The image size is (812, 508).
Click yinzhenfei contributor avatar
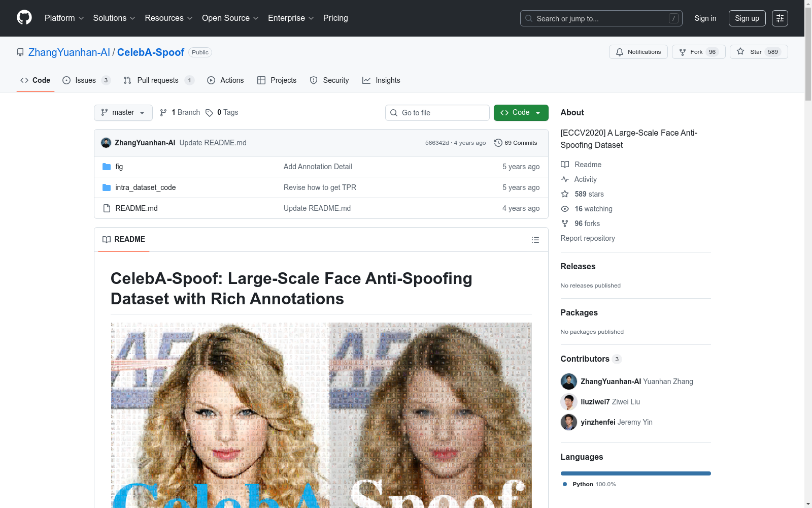click(569, 422)
